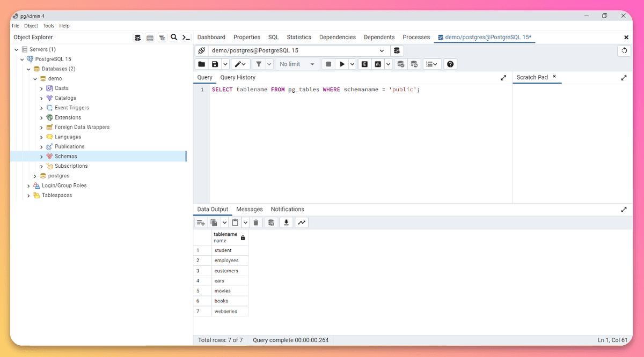This screenshot has height=357, width=644.
Task: Open the Tools menu
Action: tap(49, 26)
